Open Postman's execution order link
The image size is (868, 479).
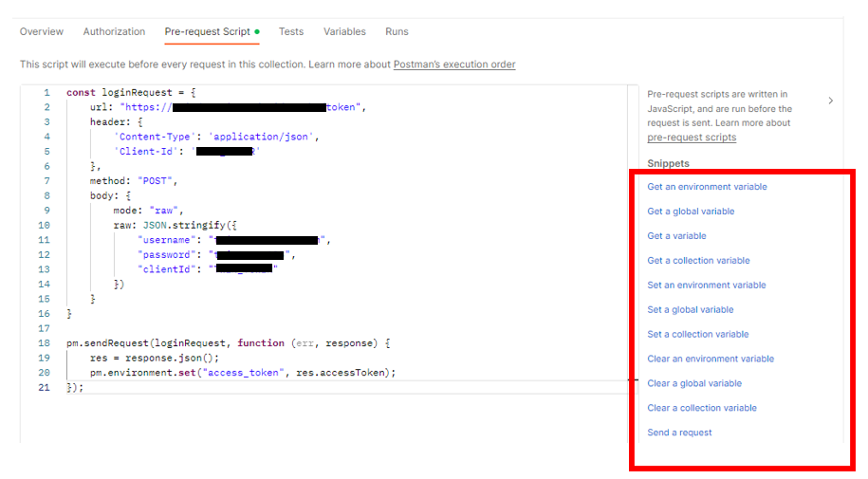tap(454, 64)
